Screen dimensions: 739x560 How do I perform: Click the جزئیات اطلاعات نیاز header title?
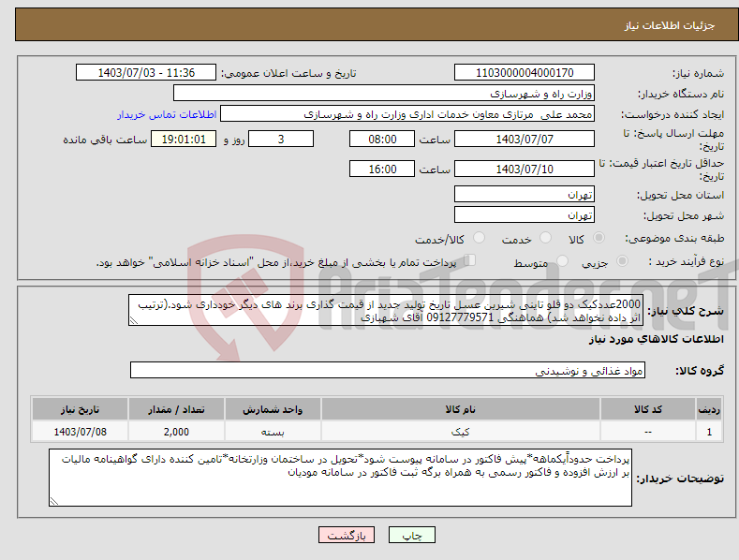(x=670, y=25)
